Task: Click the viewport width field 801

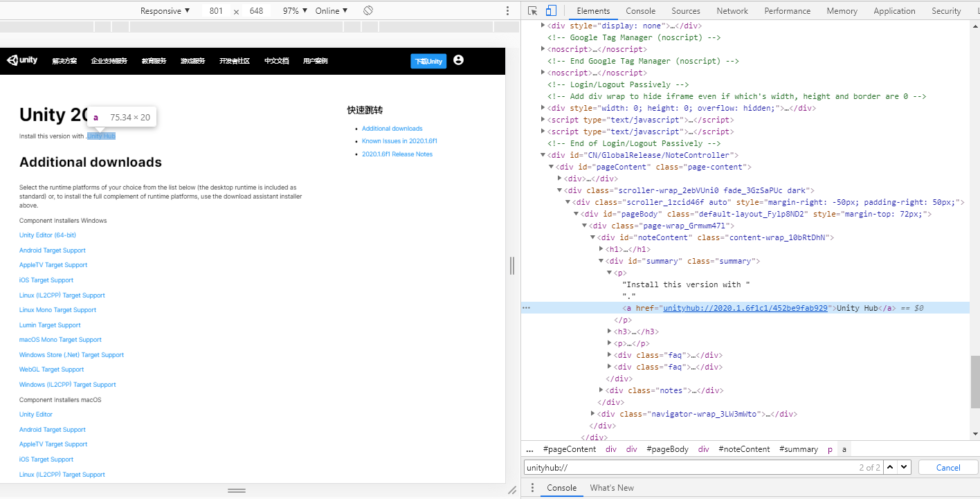Action: click(216, 11)
